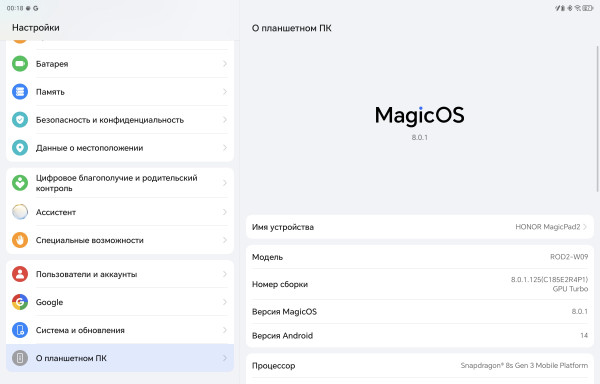The height and width of the screenshot is (384, 600).
Task: Expand chevron on the Google row
Action: 225,302
